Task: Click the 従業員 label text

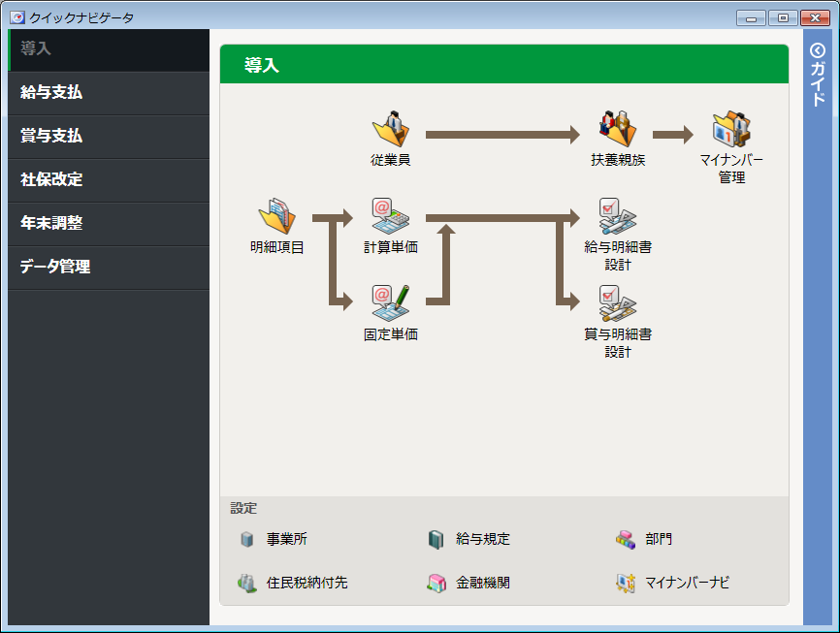Action: click(x=391, y=160)
